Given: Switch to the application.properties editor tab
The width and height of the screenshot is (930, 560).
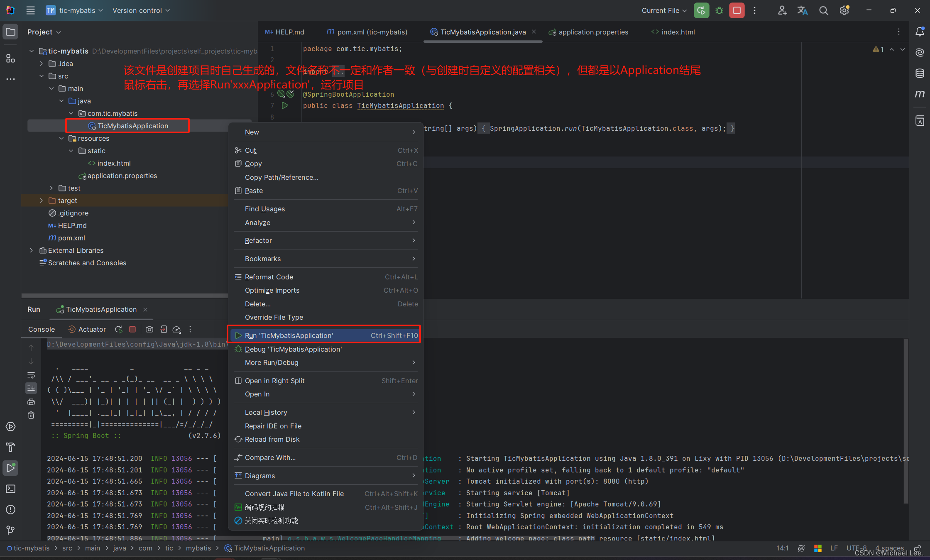Looking at the screenshot, I should point(593,32).
